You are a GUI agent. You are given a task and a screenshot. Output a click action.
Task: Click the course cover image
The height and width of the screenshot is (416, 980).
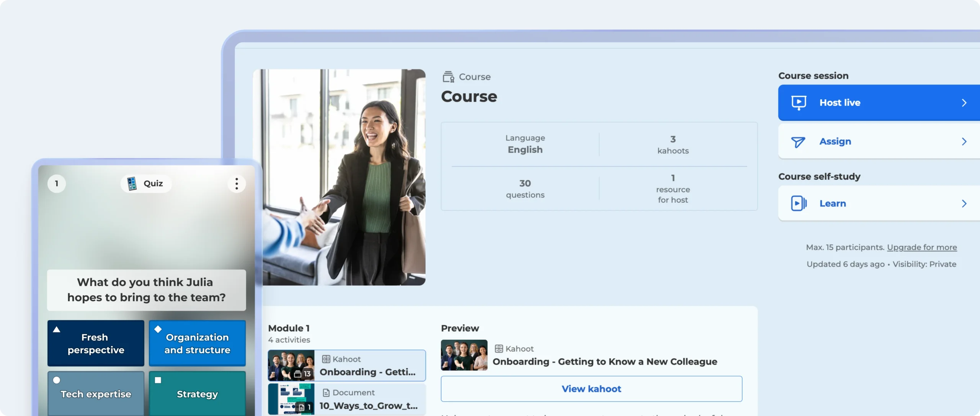(339, 177)
